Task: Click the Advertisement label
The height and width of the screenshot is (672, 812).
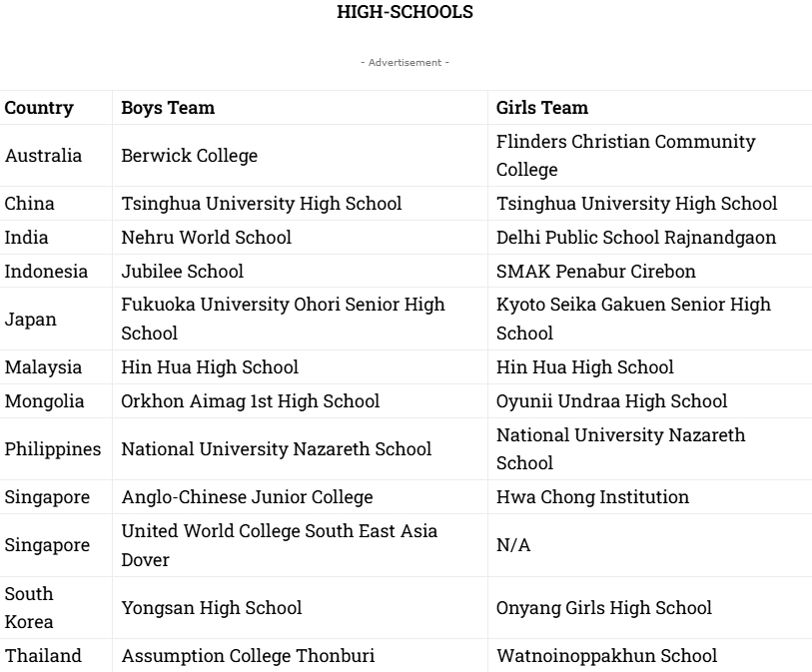Action: click(406, 63)
